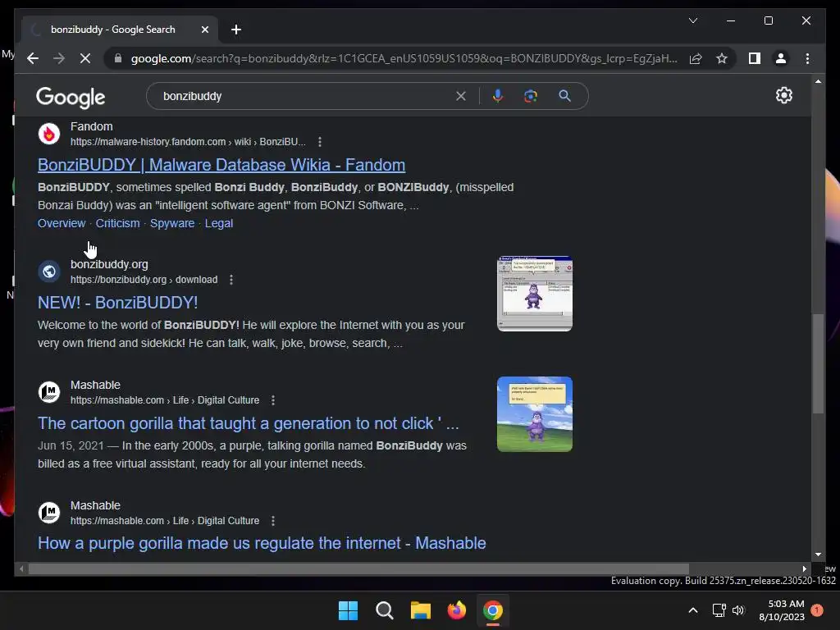Open the volume tray icon
Screen dimensions: 840x630
coord(738,610)
